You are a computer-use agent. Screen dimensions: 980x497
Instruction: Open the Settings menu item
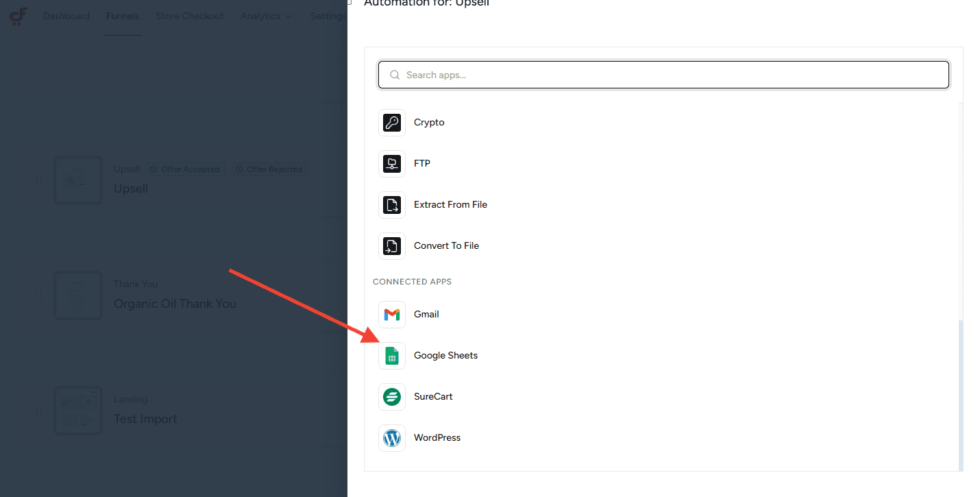pyautogui.click(x=328, y=16)
